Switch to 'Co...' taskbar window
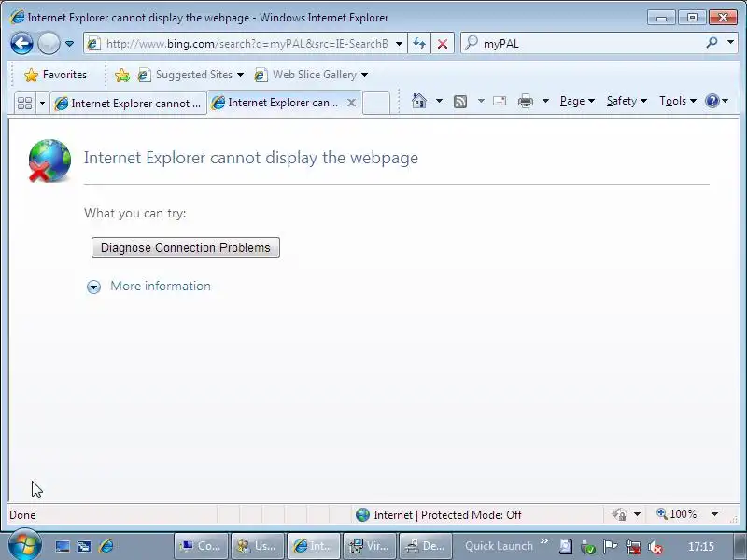This screenshot has height=560, width=747. point(202,546)
